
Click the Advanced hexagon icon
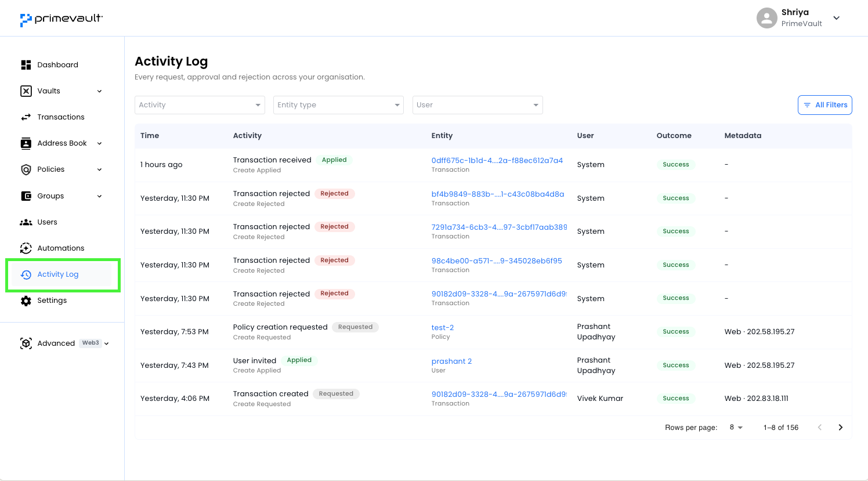tap(26, 343)
